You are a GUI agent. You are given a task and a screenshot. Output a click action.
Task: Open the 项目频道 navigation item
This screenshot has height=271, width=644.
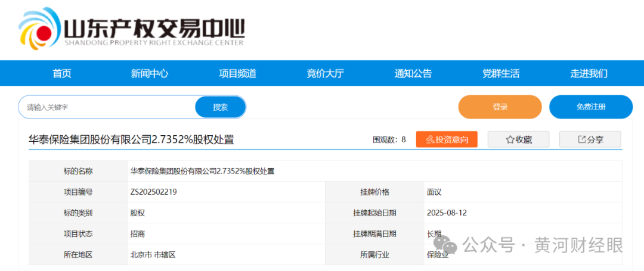237,74
